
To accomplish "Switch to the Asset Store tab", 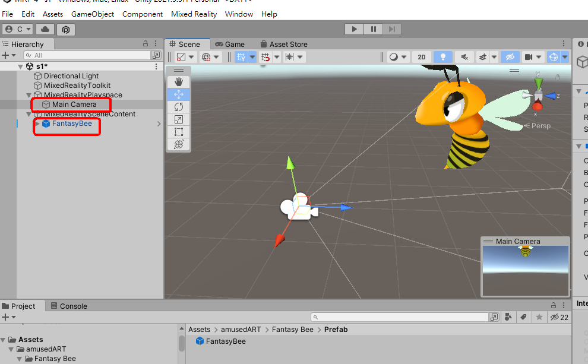I will (284, 44).
